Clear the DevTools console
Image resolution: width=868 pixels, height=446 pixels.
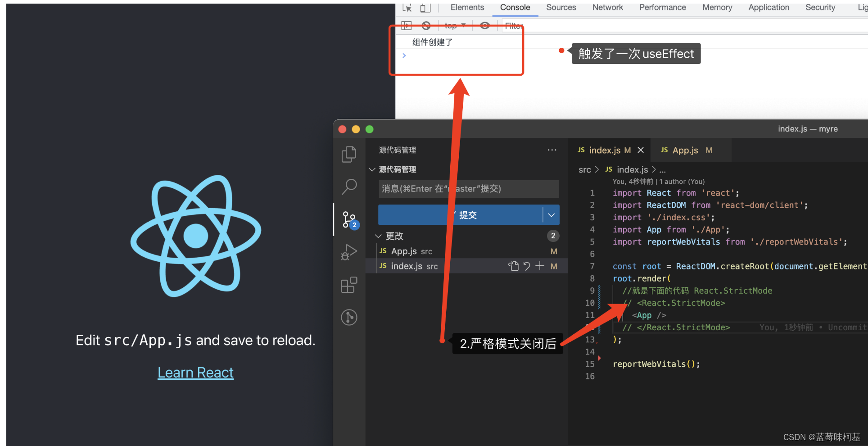[x=426, y=26]
